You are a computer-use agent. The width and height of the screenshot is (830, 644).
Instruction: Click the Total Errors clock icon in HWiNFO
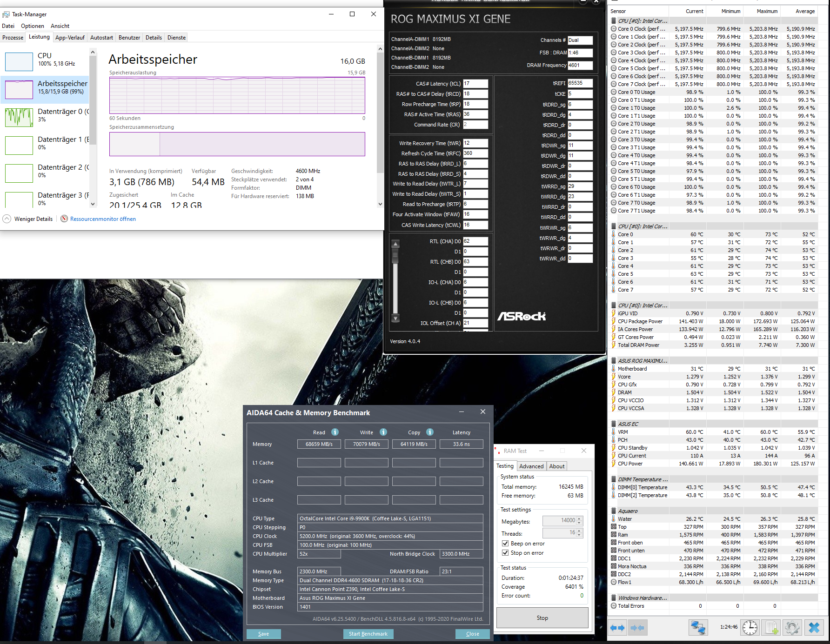(614, 606)
